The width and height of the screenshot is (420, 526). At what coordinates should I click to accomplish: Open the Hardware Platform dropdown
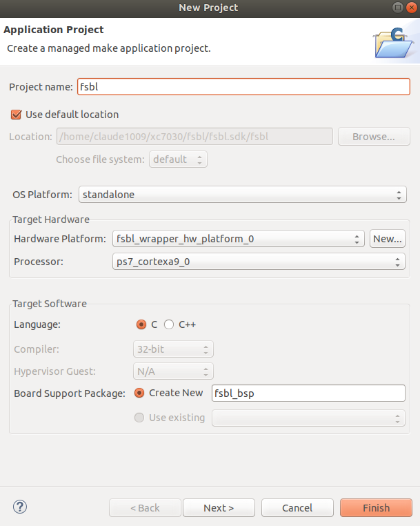239,239
